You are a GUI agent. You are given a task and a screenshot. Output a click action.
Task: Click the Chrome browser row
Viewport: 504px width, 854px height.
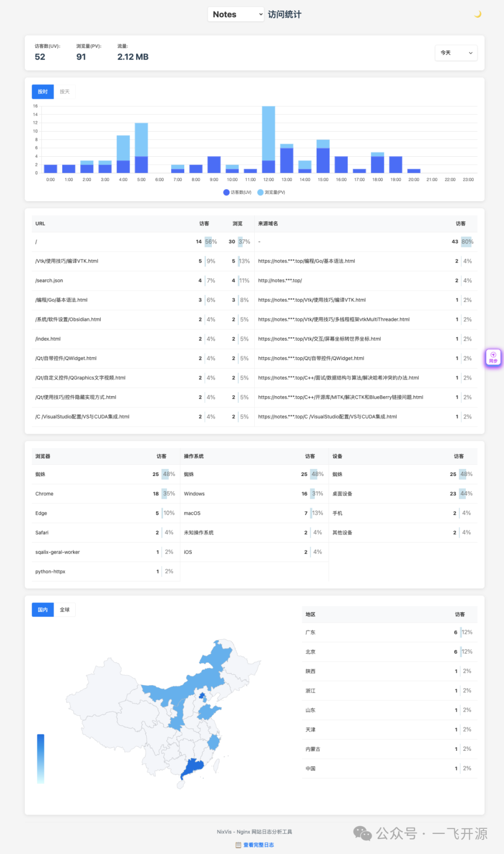106,494
